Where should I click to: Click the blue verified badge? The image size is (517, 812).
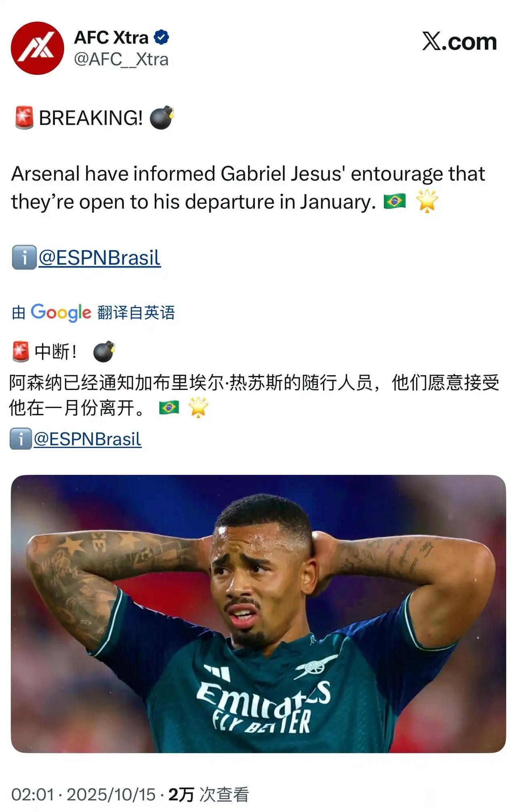(x=162, y=38)
